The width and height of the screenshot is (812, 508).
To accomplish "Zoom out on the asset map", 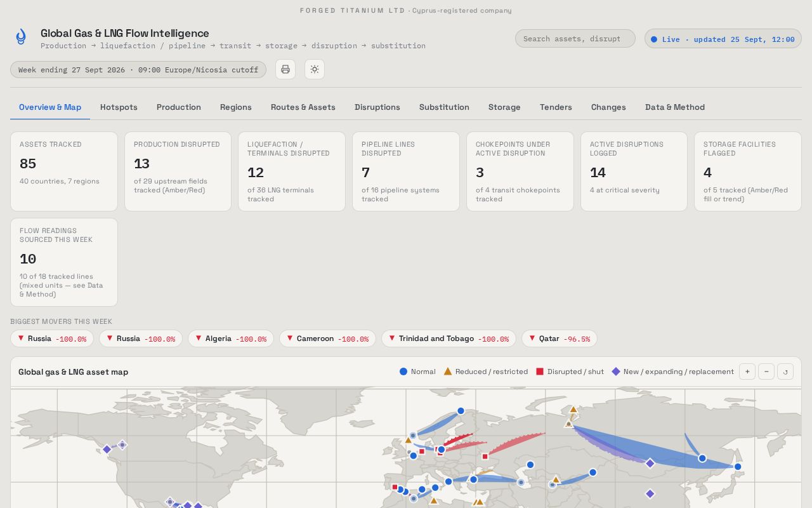I will pyautogui.click(x=766, y=371).
